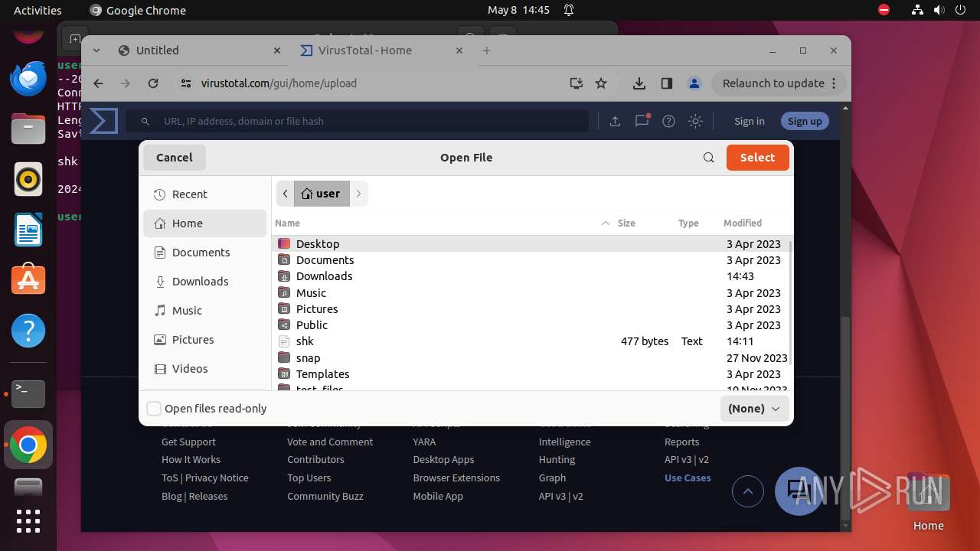Click the search icon in Open File dialog
Viewport: 980px width, 551px height.
click(709, 158)
